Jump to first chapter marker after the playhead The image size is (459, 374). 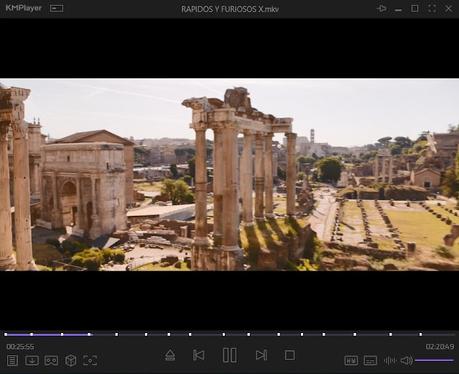(x=116, y=334)
